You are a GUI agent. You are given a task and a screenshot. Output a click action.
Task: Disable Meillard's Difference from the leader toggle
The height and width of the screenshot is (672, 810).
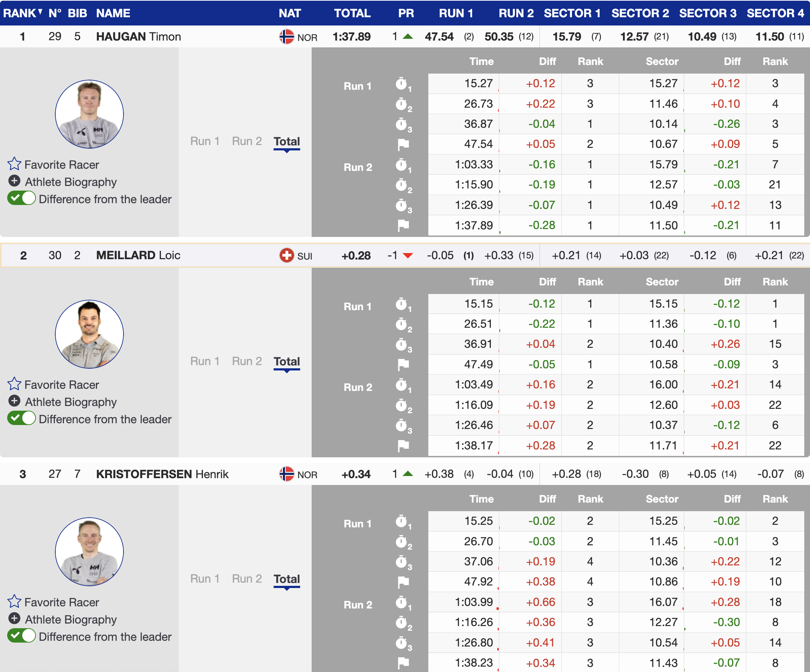point(22,418)
